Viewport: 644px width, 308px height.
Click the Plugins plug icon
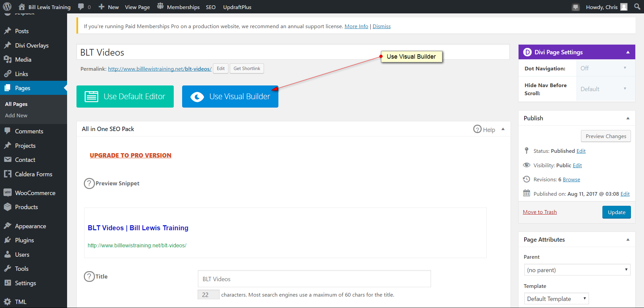click(x=8, y=240)
